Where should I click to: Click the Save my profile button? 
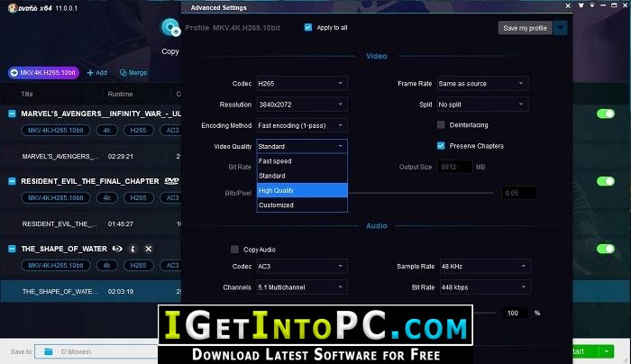tap(525, 28)
